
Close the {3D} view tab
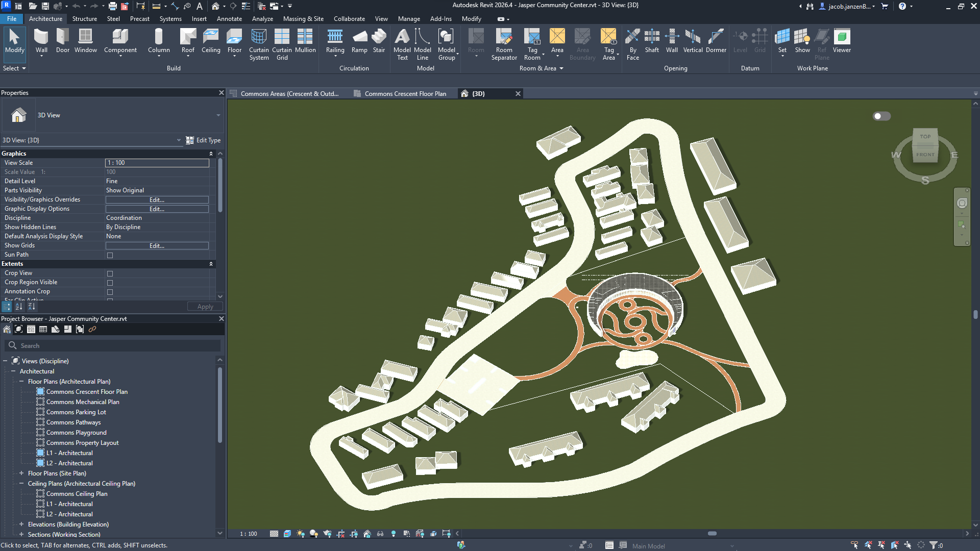click(x=518, y=94)
